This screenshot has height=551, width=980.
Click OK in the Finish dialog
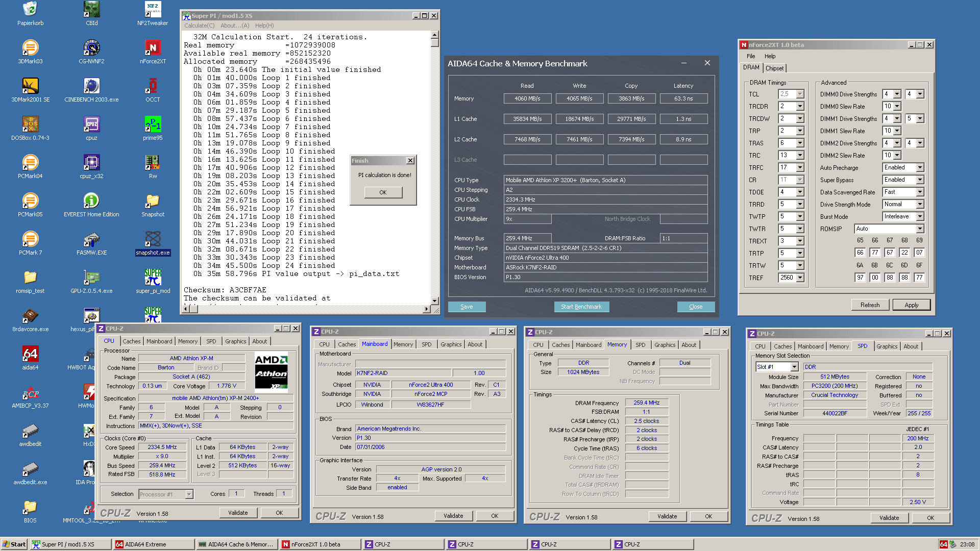pyautogui.click(x=383, y=192)
